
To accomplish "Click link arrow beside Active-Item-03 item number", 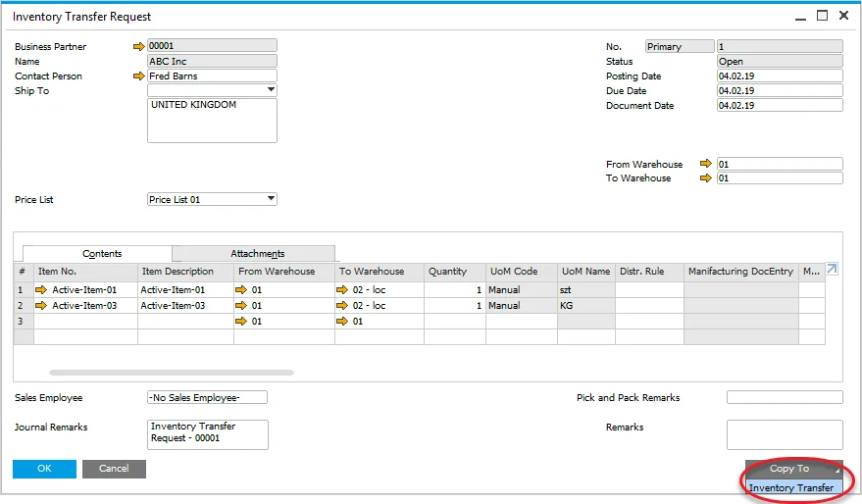I will pos(41,306).
